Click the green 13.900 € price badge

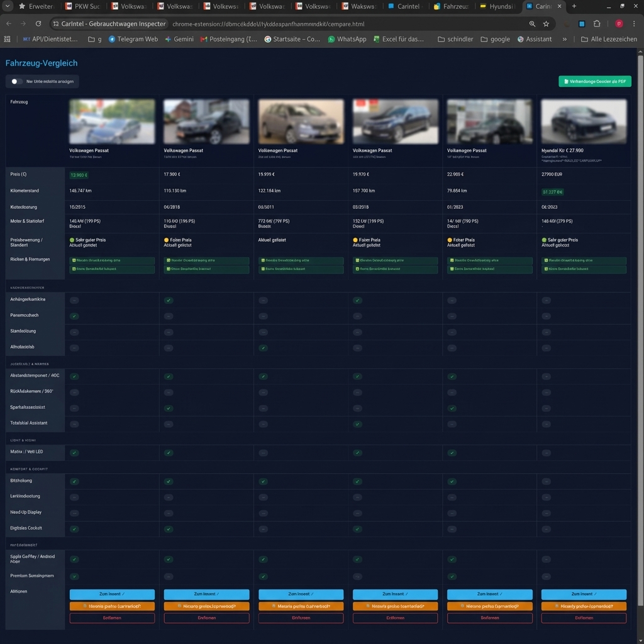pos(79,175)
